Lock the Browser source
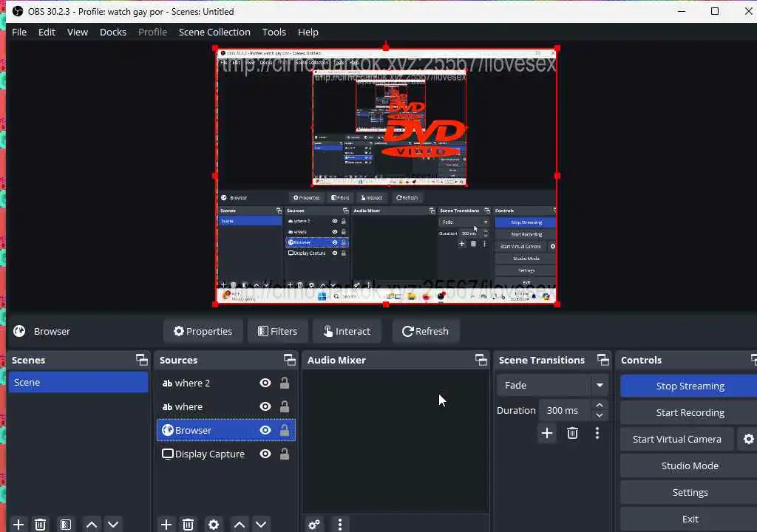Viewport: 757px width, 532px height. (285, 430)
